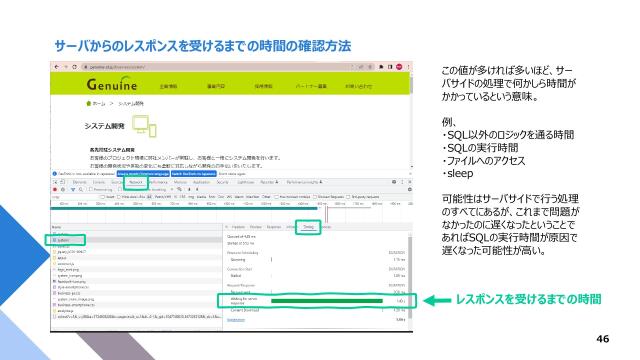Close the request details pane
This screenshot has height=360, width=640.
(227, 227)
